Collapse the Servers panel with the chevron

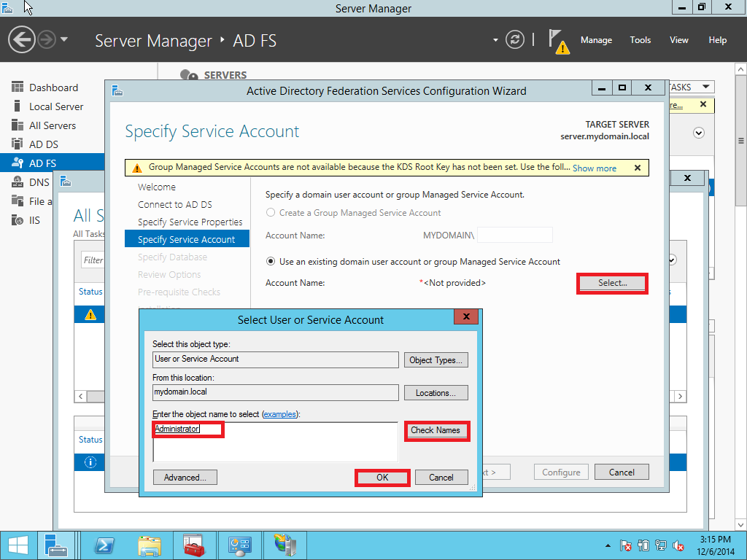pos(698,133)
